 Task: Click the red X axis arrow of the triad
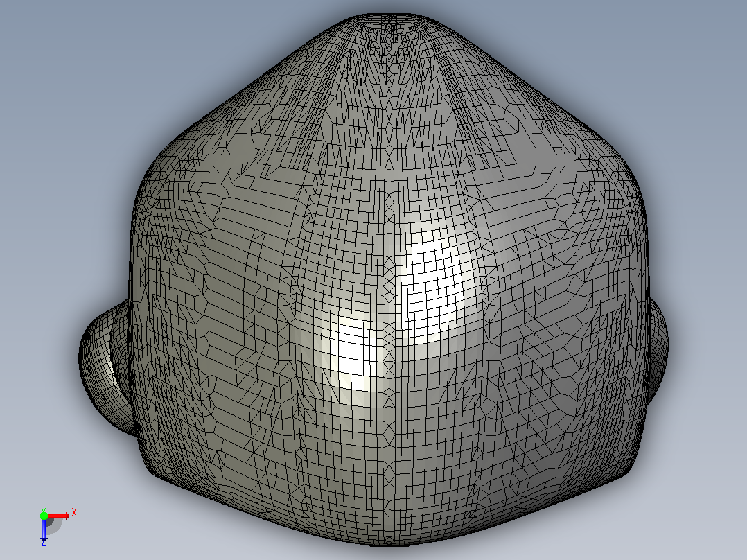(x=58, y=516)
